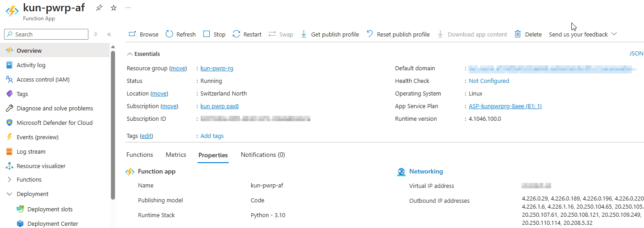Click Get publish profile
644x228 pixels.
coord(330,34)
